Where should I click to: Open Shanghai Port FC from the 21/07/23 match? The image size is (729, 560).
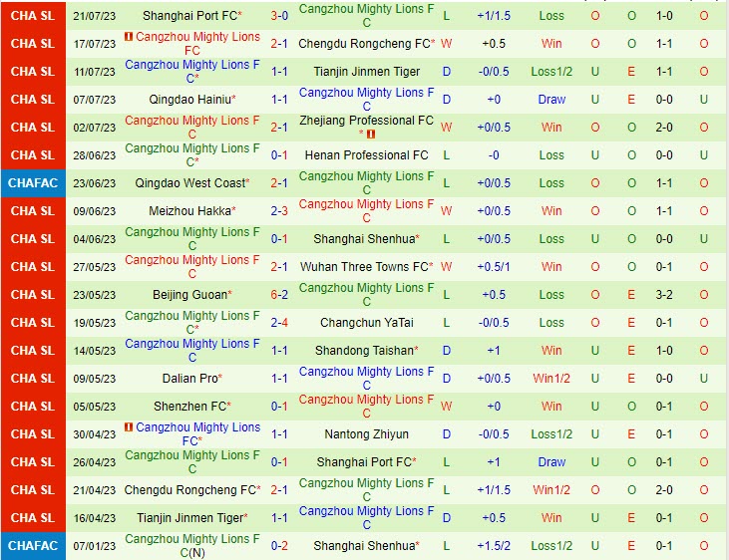(x=190, y=16)
